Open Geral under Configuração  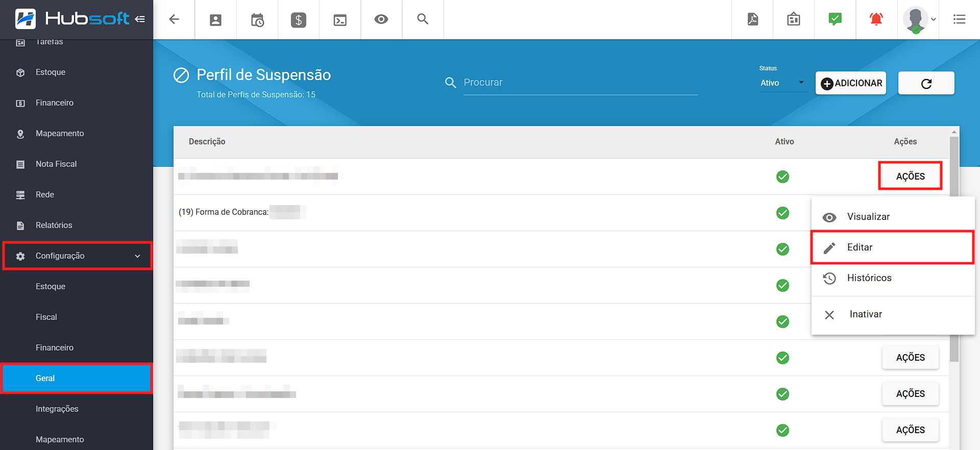click(77, 378)
